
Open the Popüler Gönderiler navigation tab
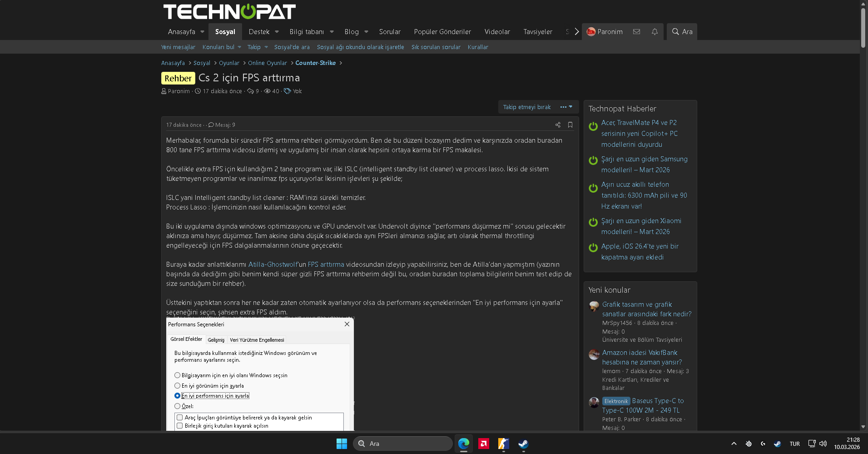click(x=442, y=32)
